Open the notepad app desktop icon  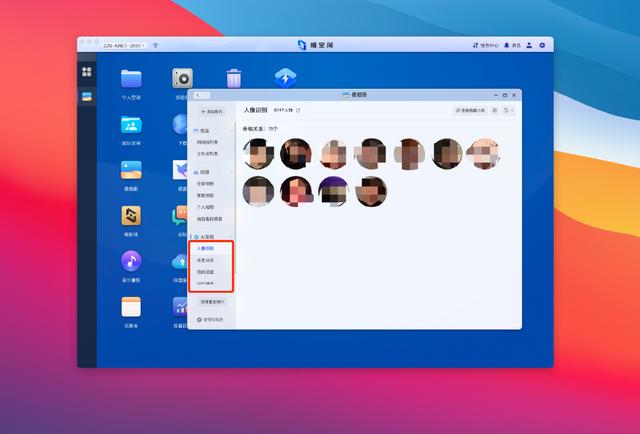[131, 307]
